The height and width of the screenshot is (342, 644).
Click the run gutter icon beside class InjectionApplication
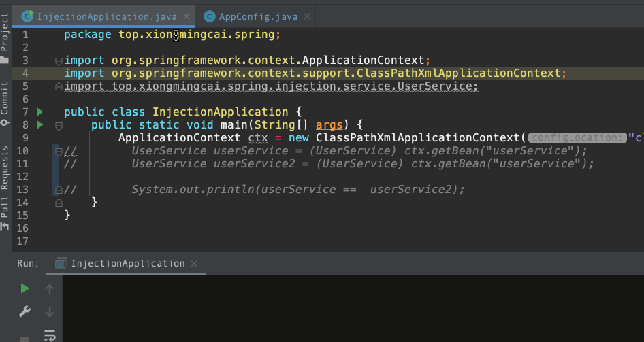pyautogui.click(x=39, y=112)
